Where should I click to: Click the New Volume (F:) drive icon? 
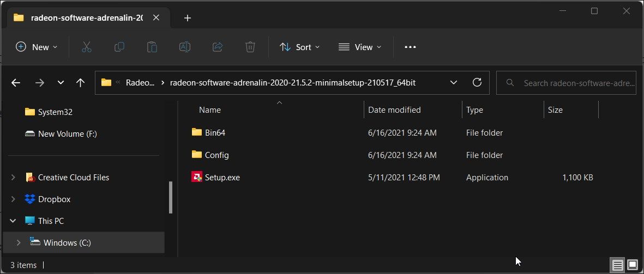(x=30, y=133)
